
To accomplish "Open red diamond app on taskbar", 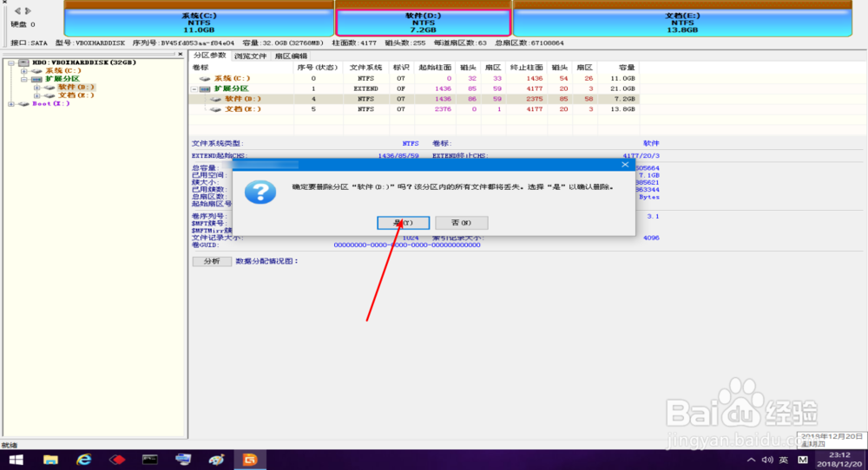I will pos(117,460).
